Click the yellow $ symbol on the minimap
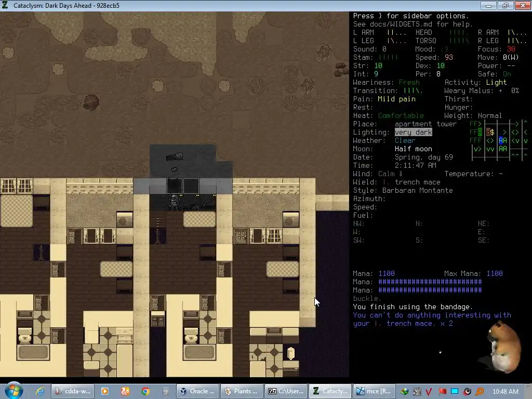 coord(492,132)
